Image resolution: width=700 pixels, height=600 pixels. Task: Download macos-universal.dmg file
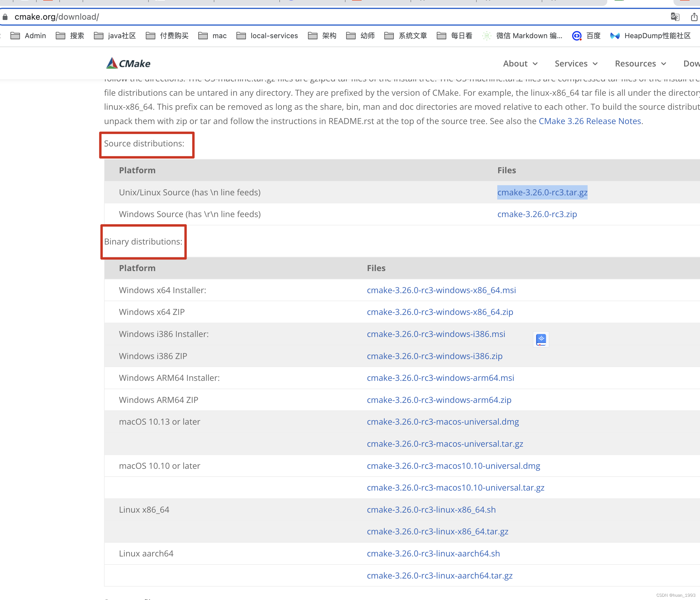pos(443,422)
